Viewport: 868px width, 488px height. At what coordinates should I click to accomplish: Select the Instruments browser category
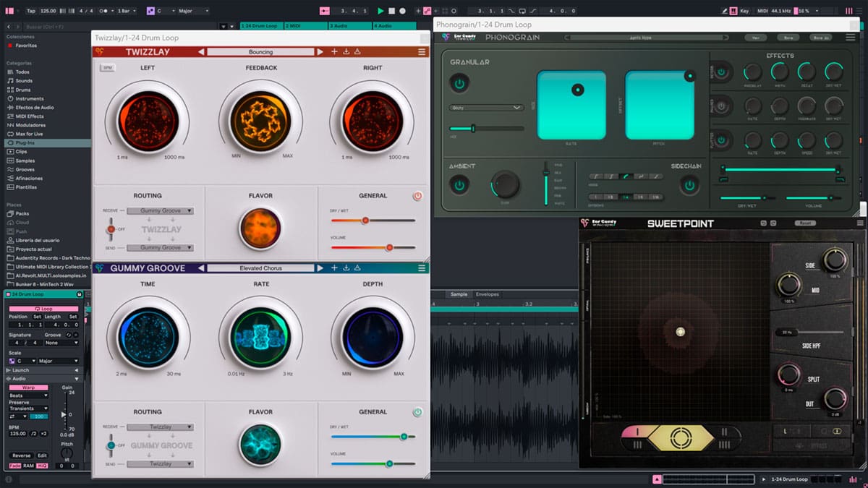(29, 98)
